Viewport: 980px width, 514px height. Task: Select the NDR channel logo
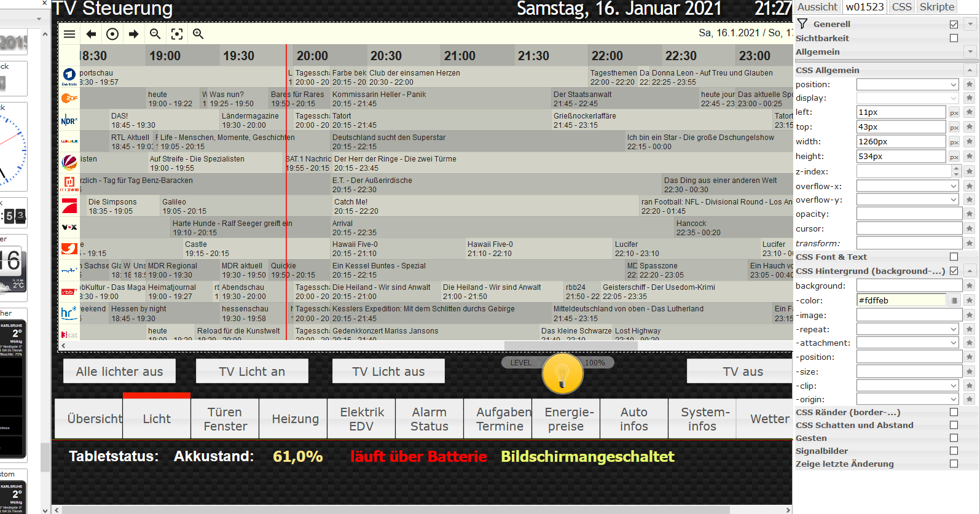click(69, 120)
